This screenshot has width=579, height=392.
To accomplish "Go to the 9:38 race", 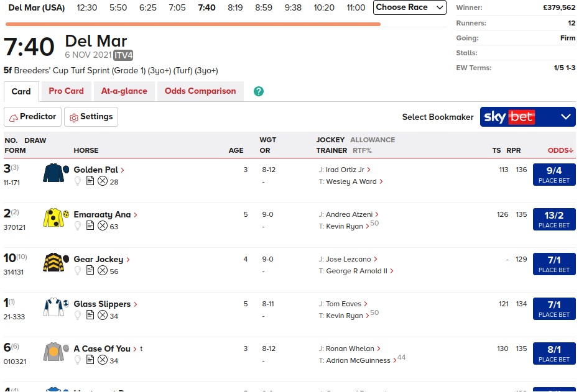I will (x=293, y=7).
